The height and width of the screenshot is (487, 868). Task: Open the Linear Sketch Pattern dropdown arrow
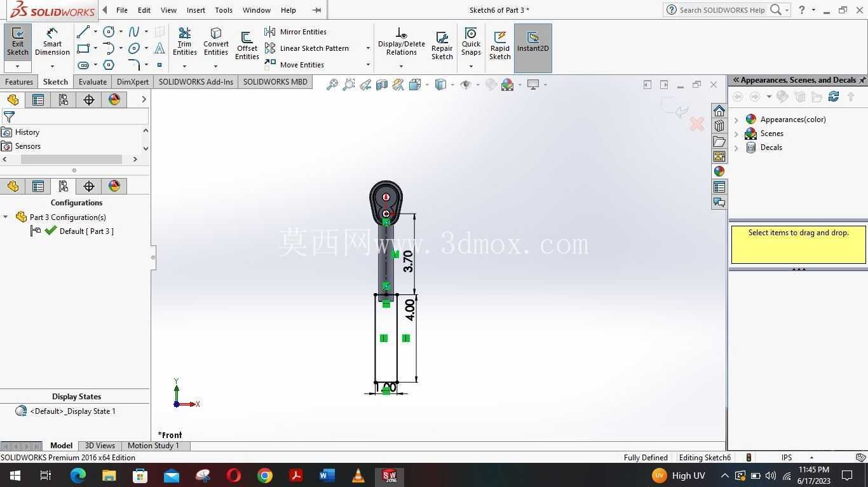(x=368, y=48)
